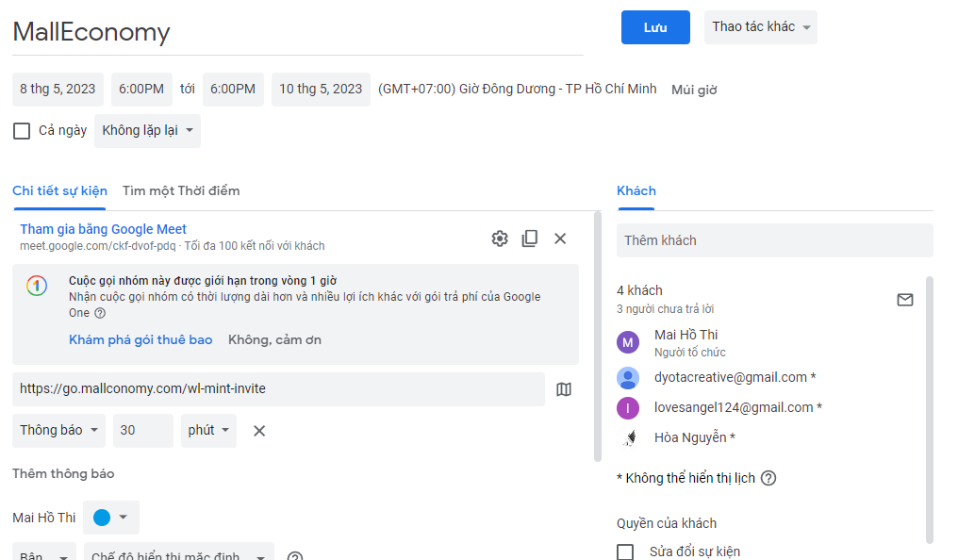Screen dimensions: 958x560
Task: Dismiss with 'Không, cảm ơn'
Action: tap(274, 340)
